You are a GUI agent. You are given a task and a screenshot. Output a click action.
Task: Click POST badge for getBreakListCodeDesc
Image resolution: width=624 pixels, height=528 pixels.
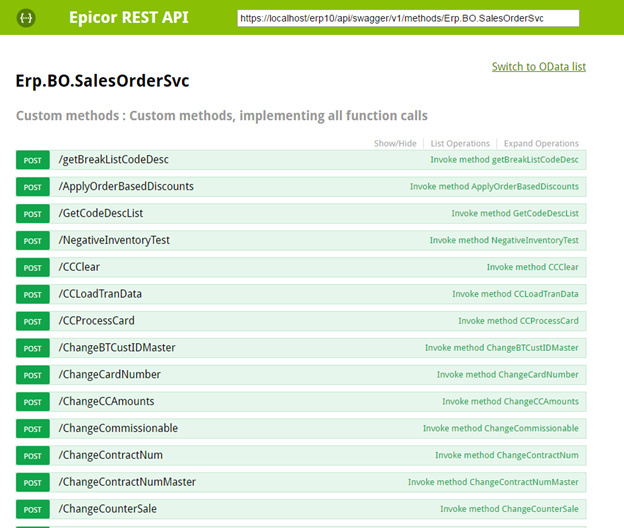tap(33, 160)
